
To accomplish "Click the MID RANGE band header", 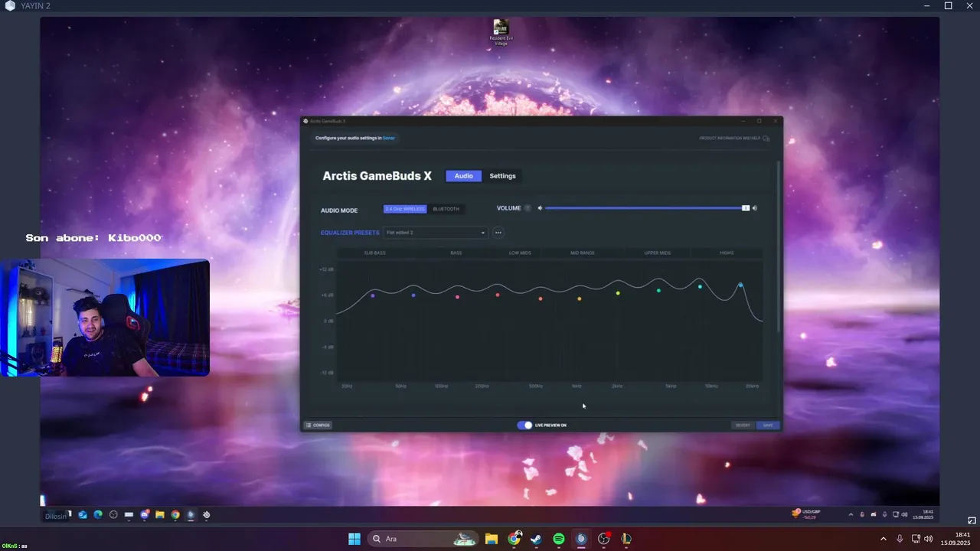I will (583, 253).
